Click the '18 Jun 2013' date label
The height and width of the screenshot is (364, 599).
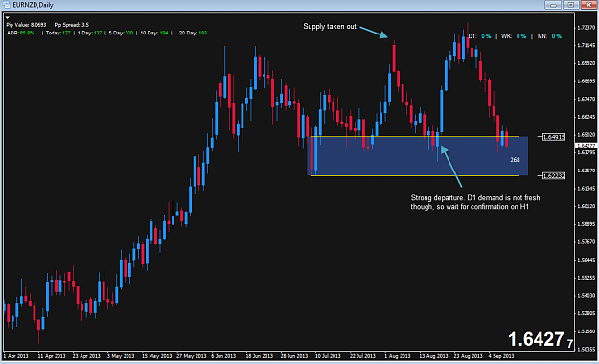tap(260, 356)
